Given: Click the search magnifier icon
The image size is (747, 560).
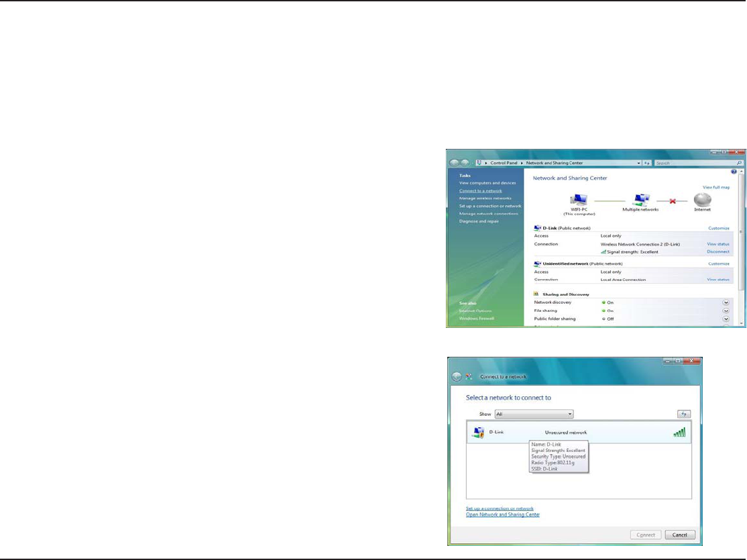Looking at the screenshot, I should coord(740,163).
